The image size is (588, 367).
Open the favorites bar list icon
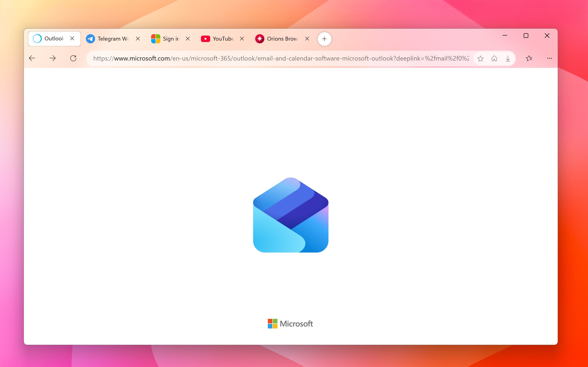click(529, 58)
